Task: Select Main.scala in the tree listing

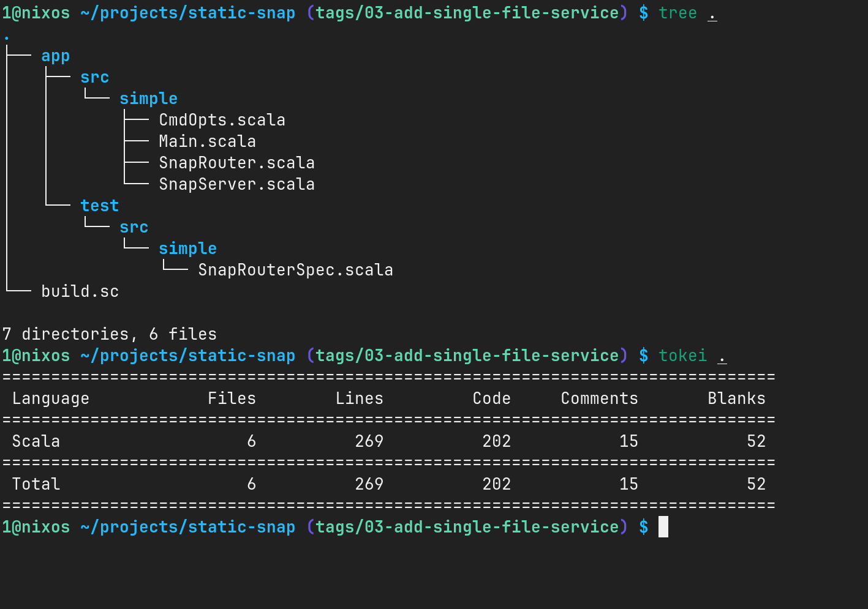Action: pos(207,141)
